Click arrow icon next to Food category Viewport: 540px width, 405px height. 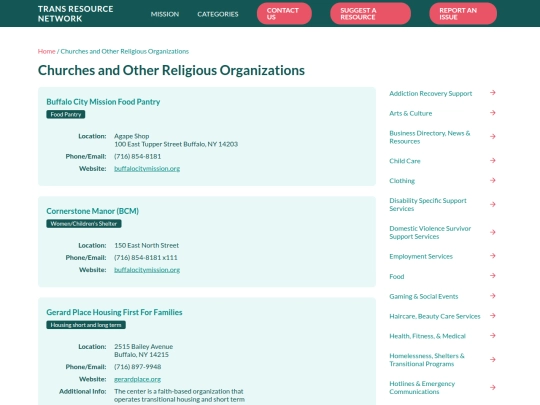pyautogui.click(x=493, y=276)
